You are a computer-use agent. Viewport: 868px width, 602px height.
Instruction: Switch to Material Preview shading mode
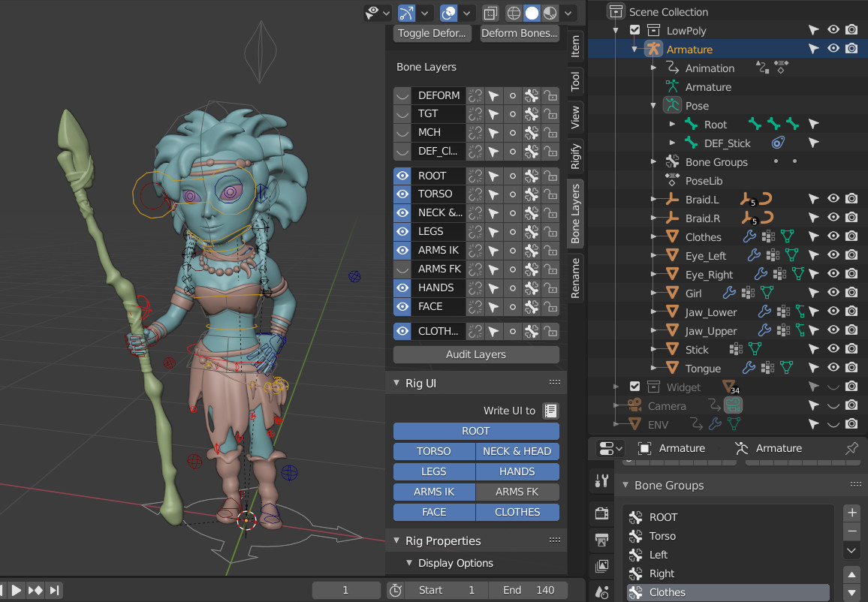pyautogui.click(x=550, y=13)
